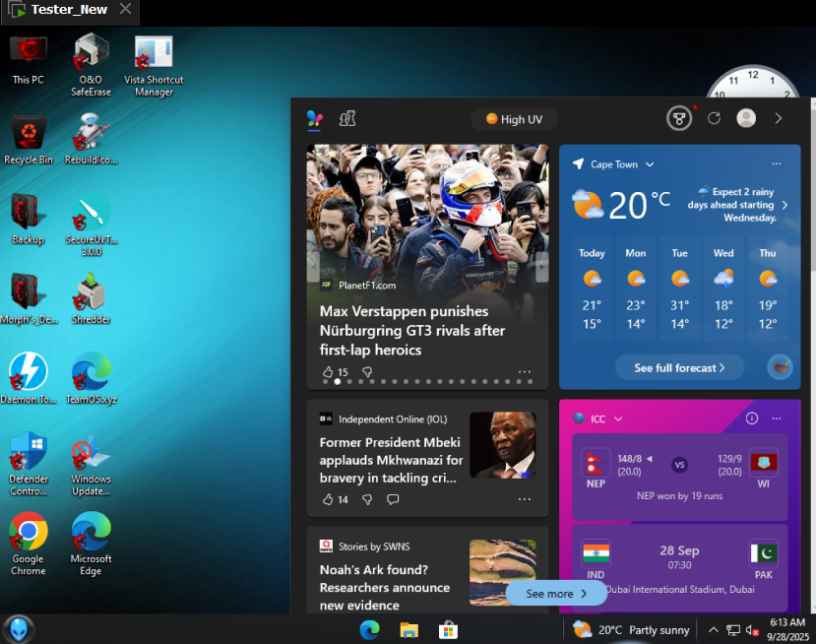816x644 pixels.
Task: Like the Max Verstappen story
Action: point(328,371)
